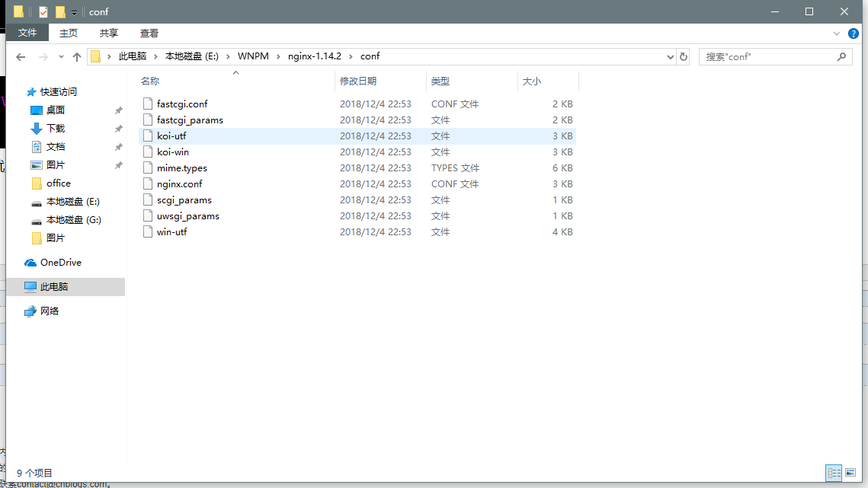The height and width of the screenshot is (488, 868).
Task: Open 本地磁盘 (G:) in the sidebar
Action: [73, 220]
